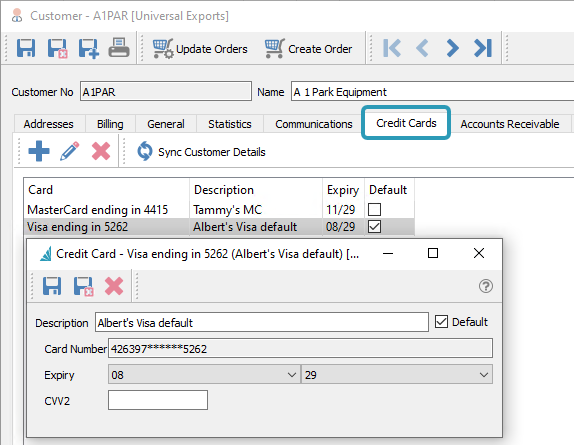Expand the expiry month 08 dropdown
This screenshot has width=574, height=445.
point(204,374)
